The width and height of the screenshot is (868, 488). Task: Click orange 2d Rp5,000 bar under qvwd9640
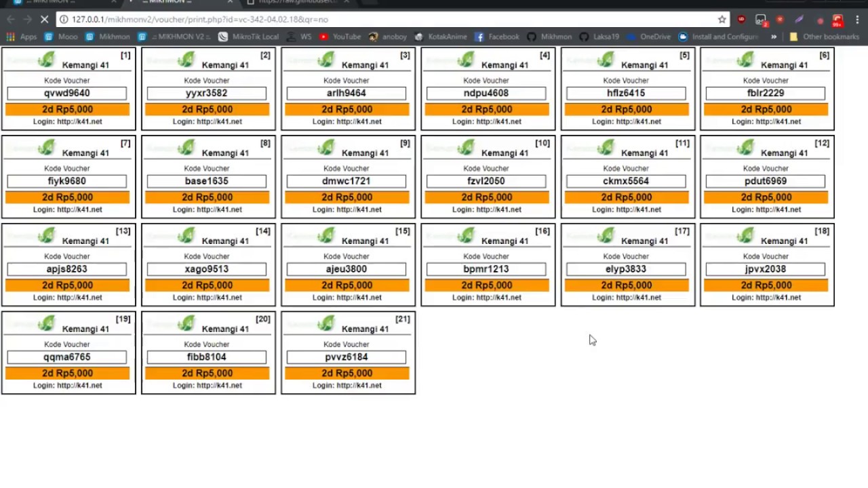tap(67, 109)
